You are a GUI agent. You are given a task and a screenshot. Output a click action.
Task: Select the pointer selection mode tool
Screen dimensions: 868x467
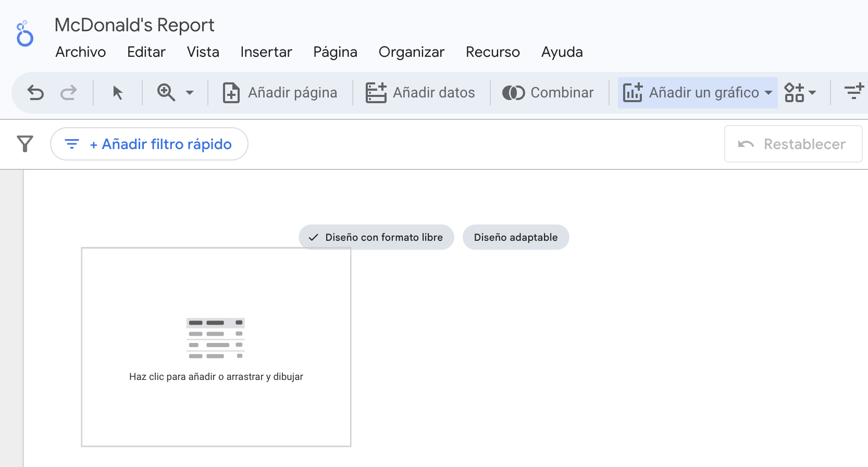[x=118, y=93]
